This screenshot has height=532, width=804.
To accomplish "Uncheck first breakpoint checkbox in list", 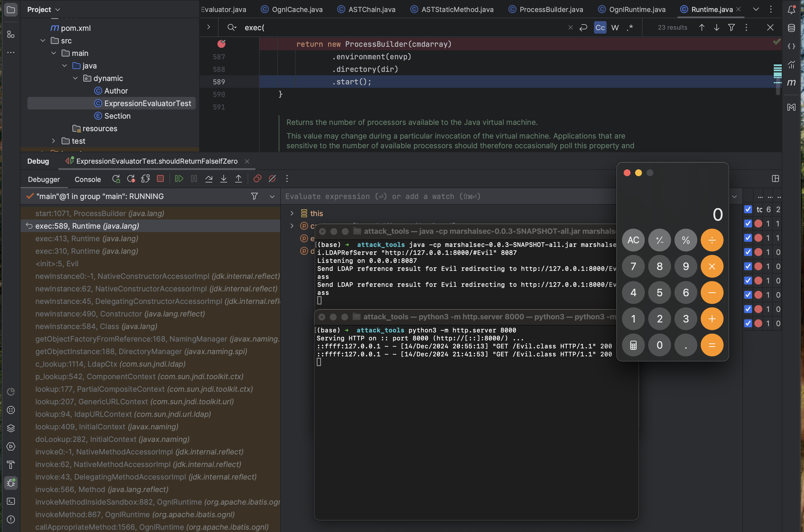I will (748, 224).
